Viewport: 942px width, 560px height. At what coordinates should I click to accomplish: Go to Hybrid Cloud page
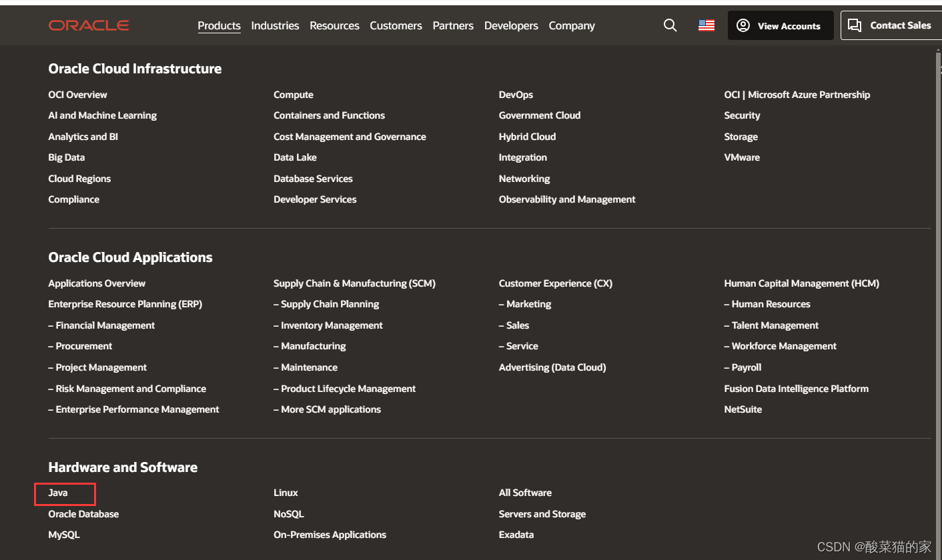coord(527,137)
